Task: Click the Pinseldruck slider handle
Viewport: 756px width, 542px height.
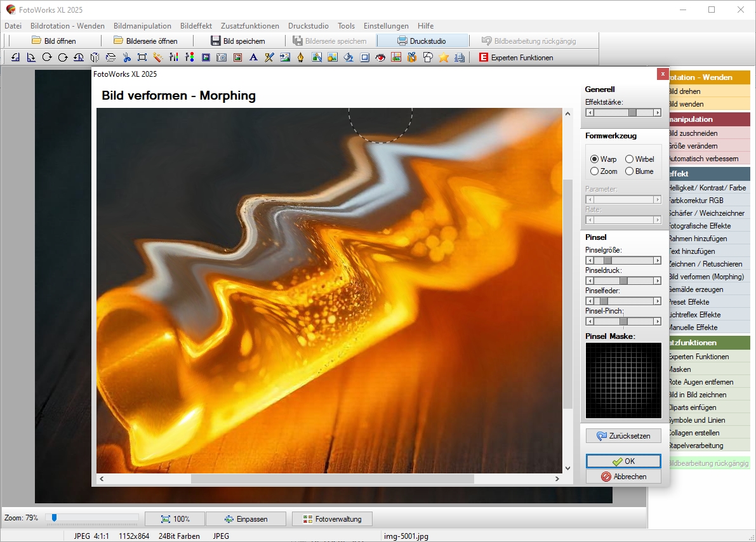Action: click(623, 281)
